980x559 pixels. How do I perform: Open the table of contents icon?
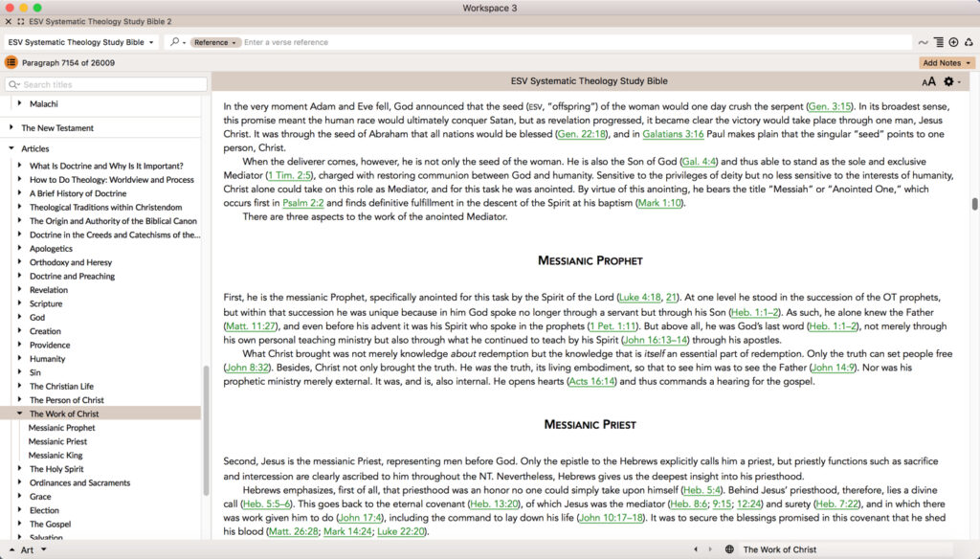[x=10, y=60]
